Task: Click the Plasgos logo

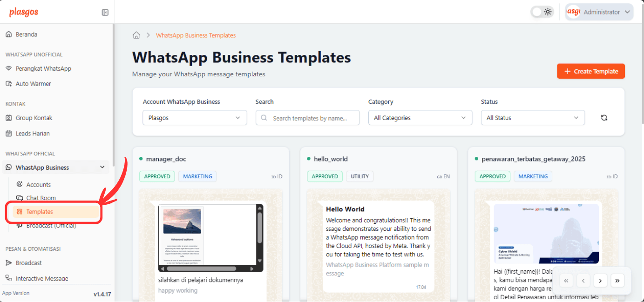Action: tap(24, 13)
